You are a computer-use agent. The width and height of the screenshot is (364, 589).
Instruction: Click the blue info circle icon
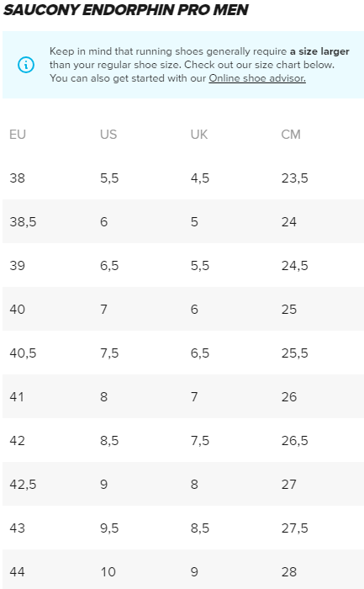pos(26,65)
